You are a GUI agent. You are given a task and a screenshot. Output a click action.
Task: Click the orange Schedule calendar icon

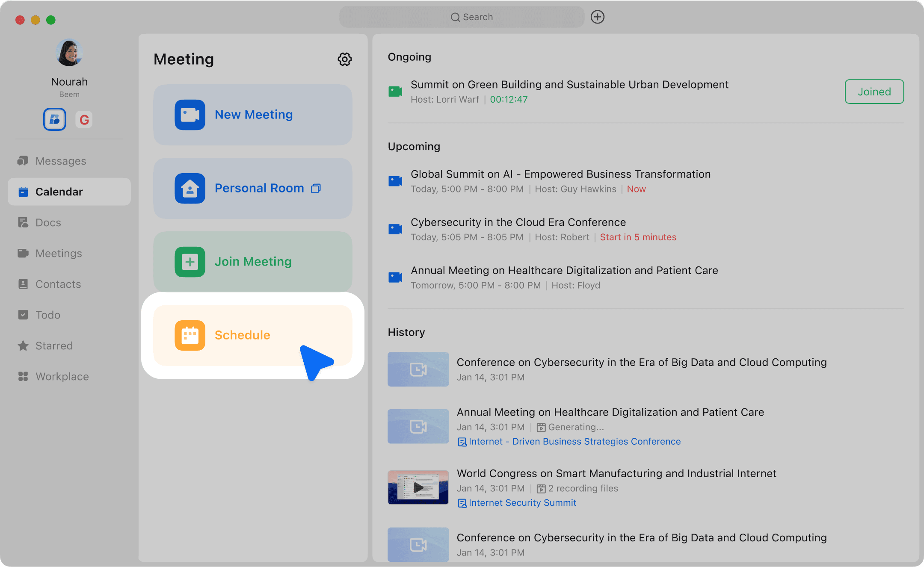point(190,335)
